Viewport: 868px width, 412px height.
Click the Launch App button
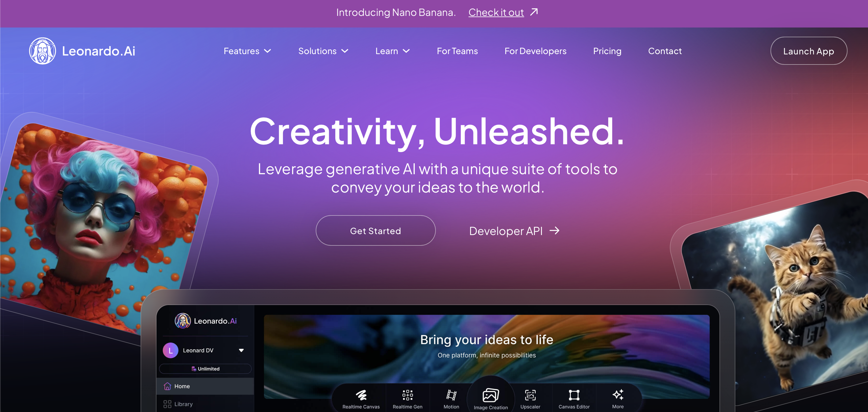[808, 51]
